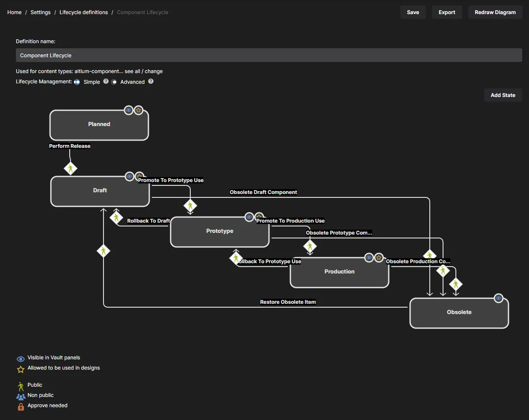Image resolution: width=529 pixels, height=420 pixels.
Task: Click the Export button
Action: tap(447, 12)
